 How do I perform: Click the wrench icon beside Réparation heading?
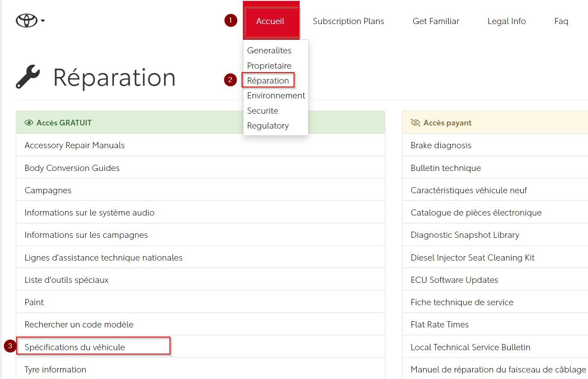tap(28, 77)
